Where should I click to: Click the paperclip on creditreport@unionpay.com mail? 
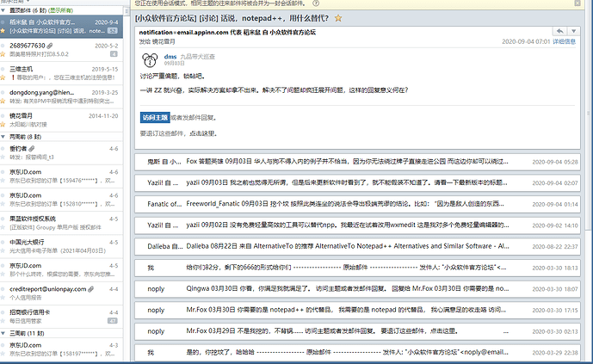coord(90,289)
